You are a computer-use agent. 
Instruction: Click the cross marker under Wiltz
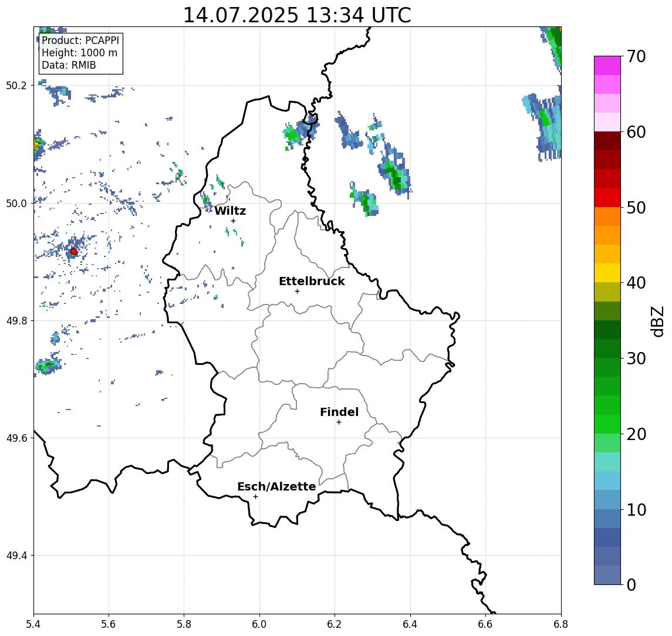(x=233, y=221)
